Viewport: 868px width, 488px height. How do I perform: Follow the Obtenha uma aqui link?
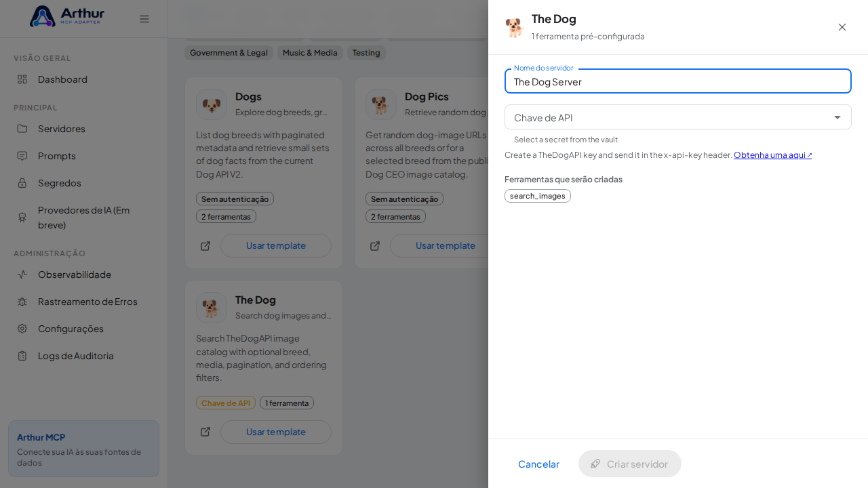[x=772, y=155]
